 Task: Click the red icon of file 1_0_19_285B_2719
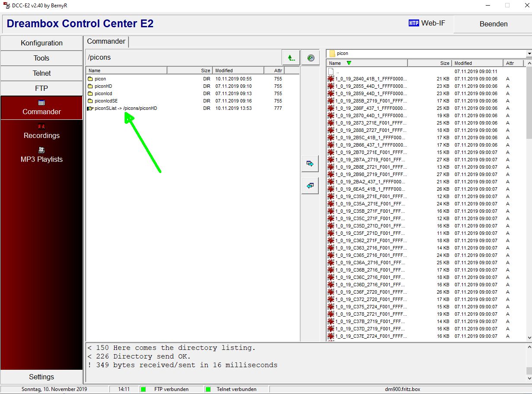point(331,101)
